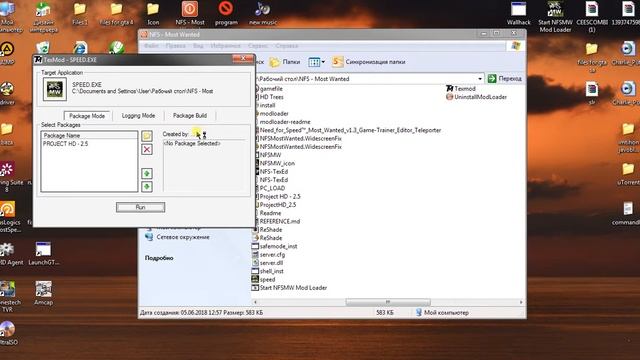
Task: Open the Папки folders toolbar button in Explorer
Action: (285, 62)
